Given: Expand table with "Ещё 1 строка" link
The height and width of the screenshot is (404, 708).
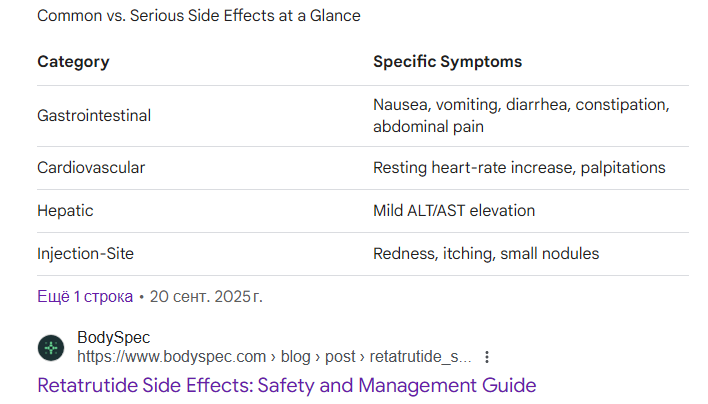Looking at the screenshot, I should point(85,296).
